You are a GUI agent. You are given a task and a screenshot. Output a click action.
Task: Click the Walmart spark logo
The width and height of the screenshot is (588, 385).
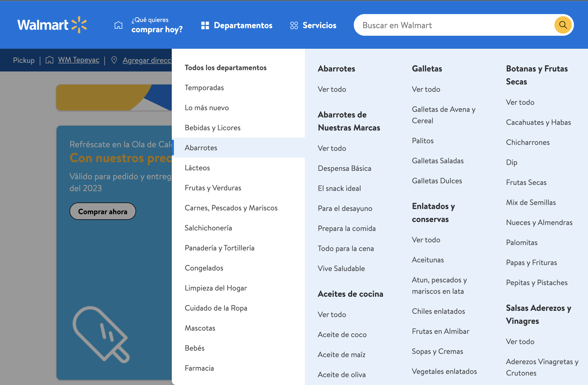79,25
